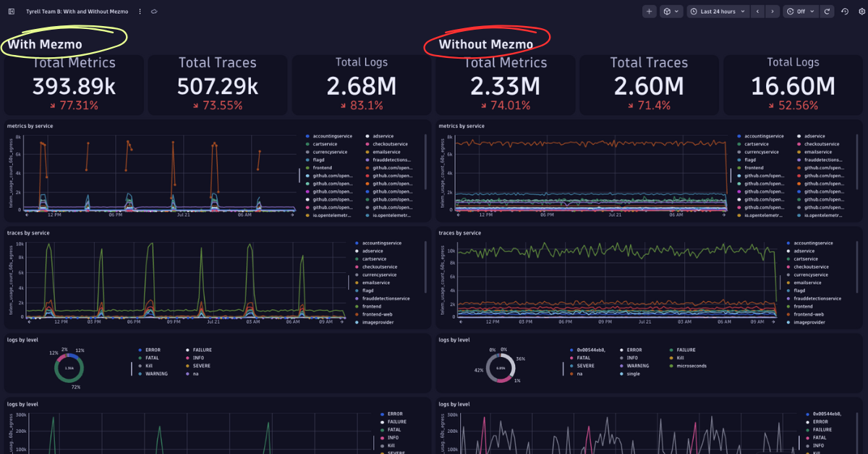Click pink FATAL dot in Without Mezmo donut legend
Screen dimensions: 868x454
pos(572,358)
